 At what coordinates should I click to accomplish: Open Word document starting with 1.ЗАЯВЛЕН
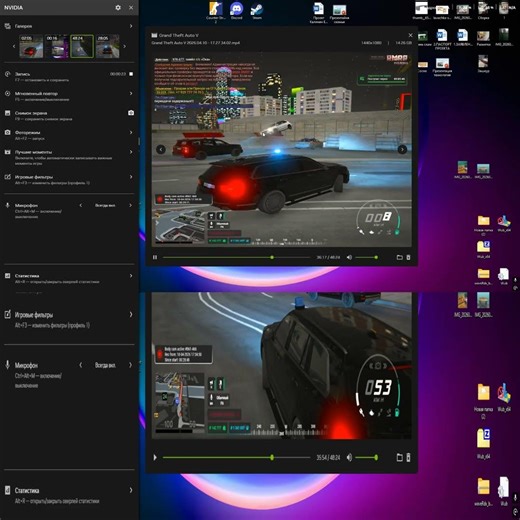463,38
